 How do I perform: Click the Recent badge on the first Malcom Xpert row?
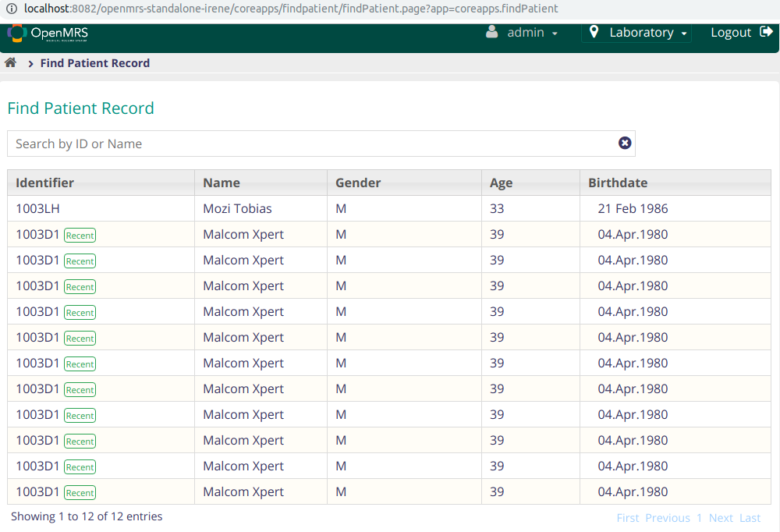(x=80, y=236)
